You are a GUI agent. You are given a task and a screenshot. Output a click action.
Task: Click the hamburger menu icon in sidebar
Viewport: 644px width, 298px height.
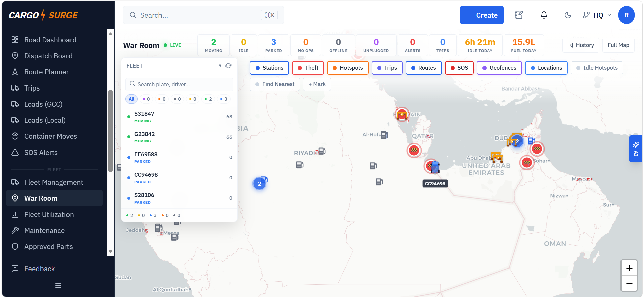(58, 286)
